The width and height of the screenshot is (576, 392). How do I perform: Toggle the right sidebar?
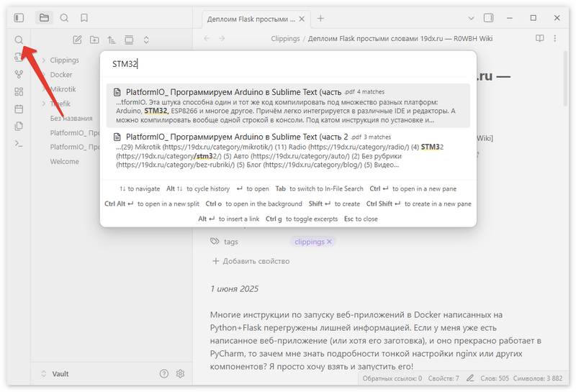489,17
